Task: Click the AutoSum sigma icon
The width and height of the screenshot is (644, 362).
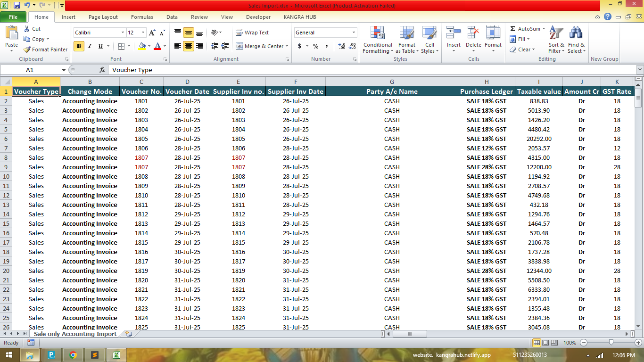Action: [513, 29]
